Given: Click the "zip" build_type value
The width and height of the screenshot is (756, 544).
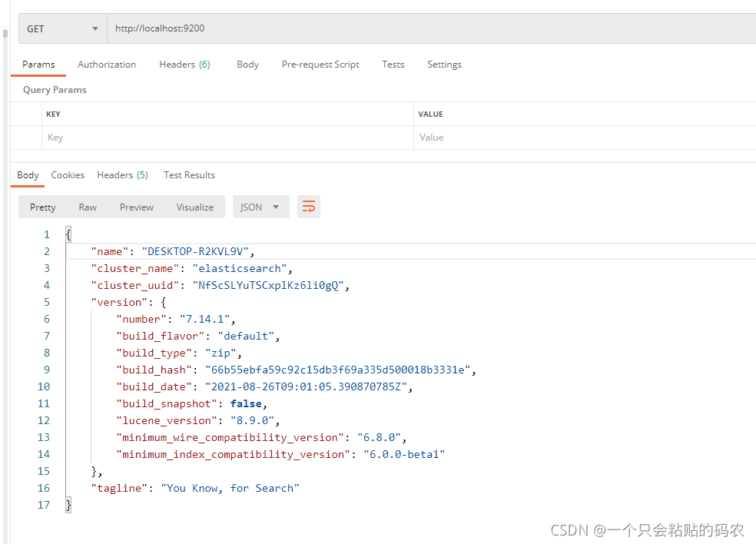Looking at the screenshot, I should tap(220, 353).
